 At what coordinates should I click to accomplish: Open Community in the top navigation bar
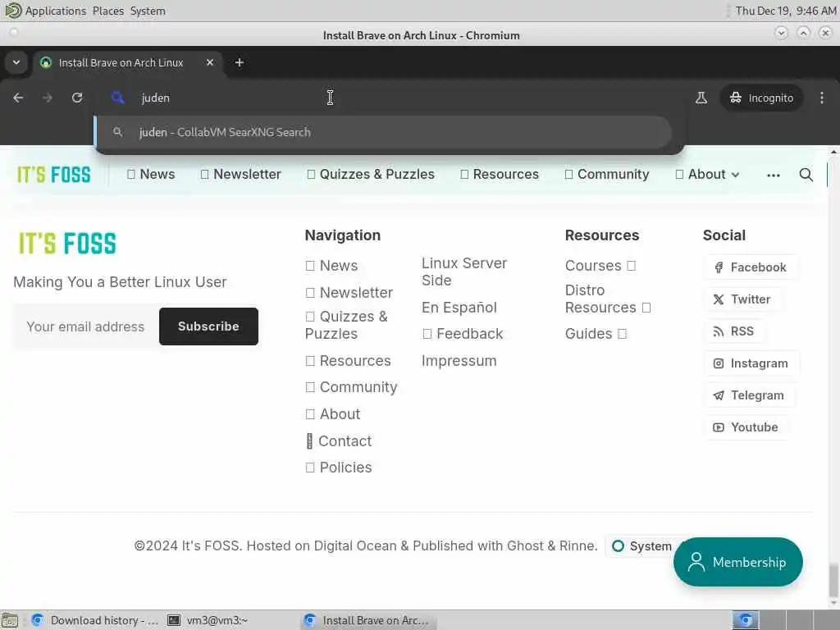pyautogui.click(x=606, y=175)
